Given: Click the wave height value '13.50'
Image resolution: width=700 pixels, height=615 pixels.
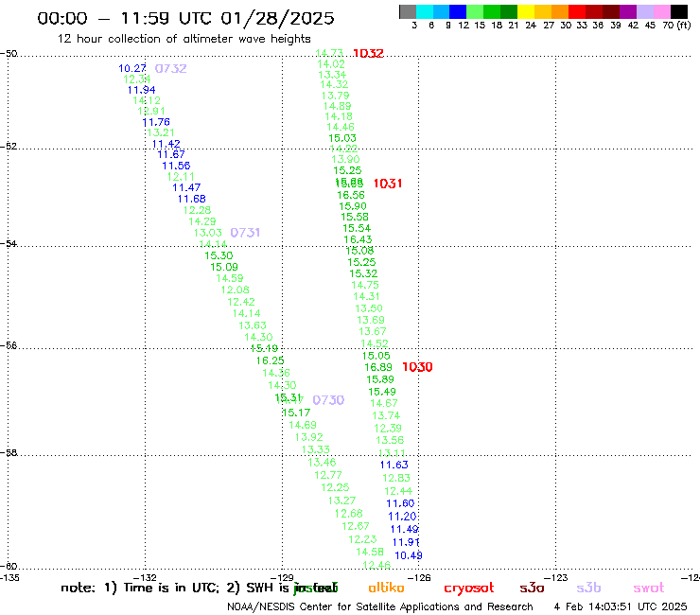Looking at the screenshot, I should (369, 308).
